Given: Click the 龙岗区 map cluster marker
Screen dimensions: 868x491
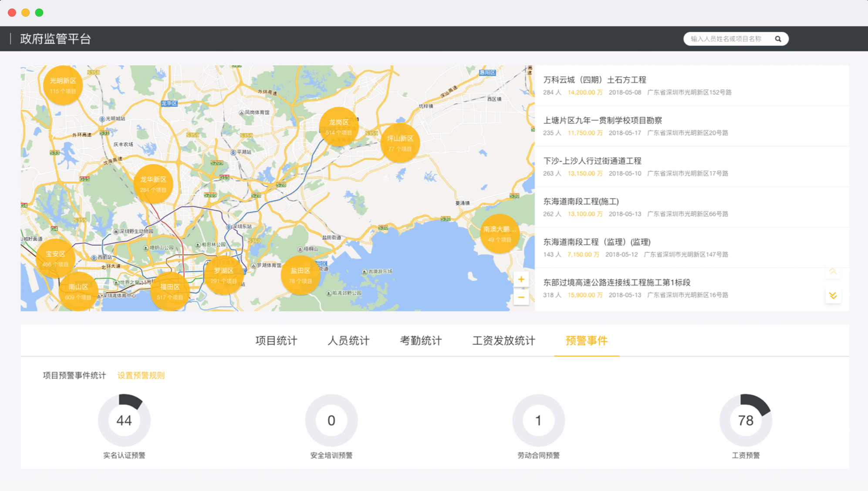Looking at the screenshot, I should tap(338, 127).
